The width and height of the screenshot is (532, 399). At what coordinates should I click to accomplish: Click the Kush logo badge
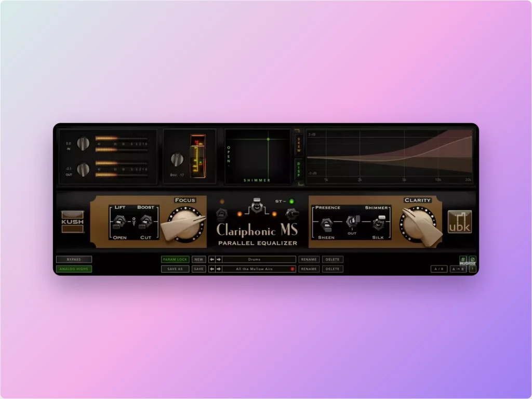click(72, 221)
